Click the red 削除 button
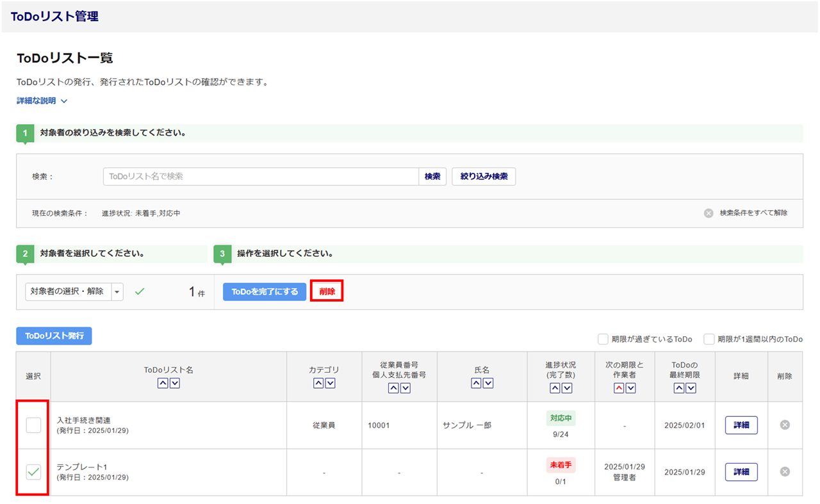 (327, 291)
